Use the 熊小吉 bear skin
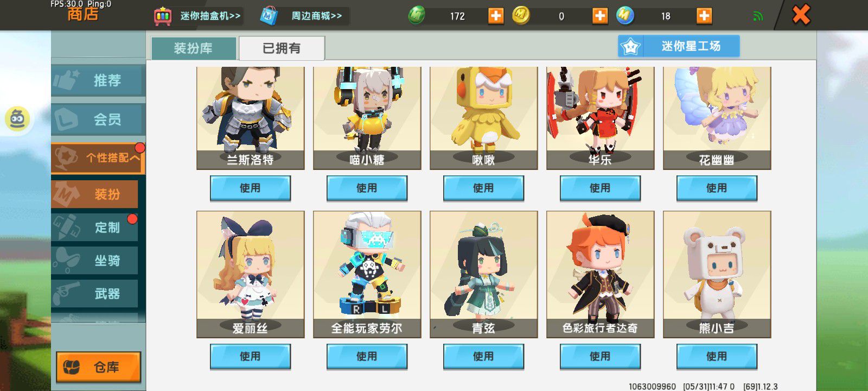 point(717,357)
